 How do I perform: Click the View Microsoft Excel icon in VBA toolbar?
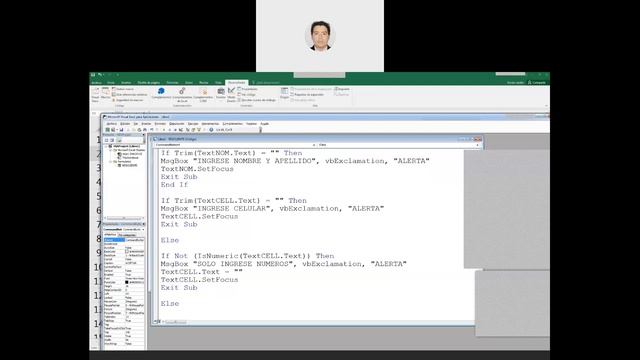(107, 129)
